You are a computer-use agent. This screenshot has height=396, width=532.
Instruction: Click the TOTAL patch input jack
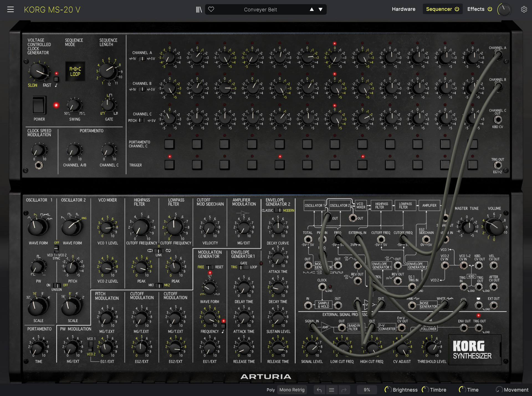point(308,239)
